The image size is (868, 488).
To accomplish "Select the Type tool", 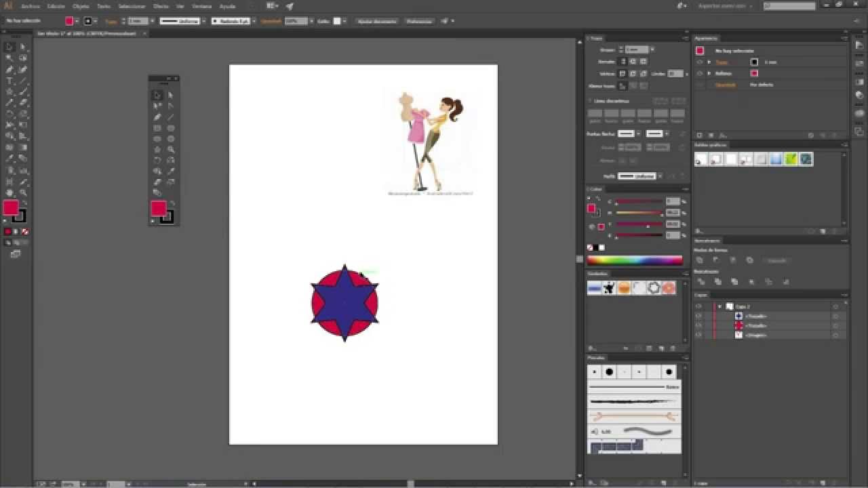I will pyautogui.click(x=9, y=81).
